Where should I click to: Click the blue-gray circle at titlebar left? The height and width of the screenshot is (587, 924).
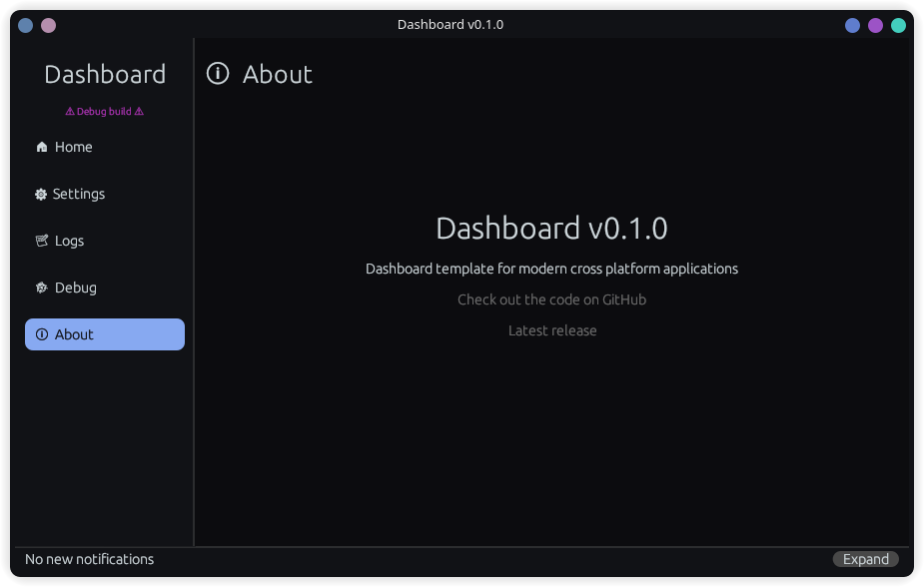click(25, 25)
